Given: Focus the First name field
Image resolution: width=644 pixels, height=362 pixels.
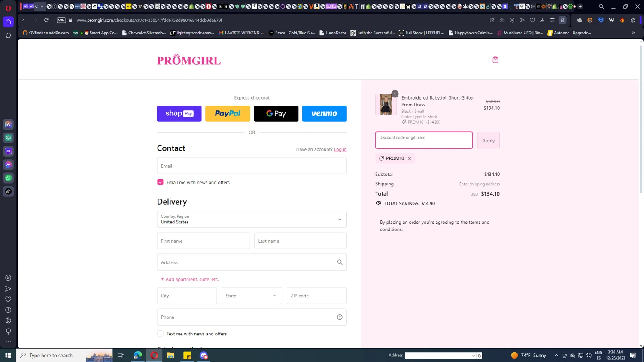Looking at the screenshot, I should point(203,241).
